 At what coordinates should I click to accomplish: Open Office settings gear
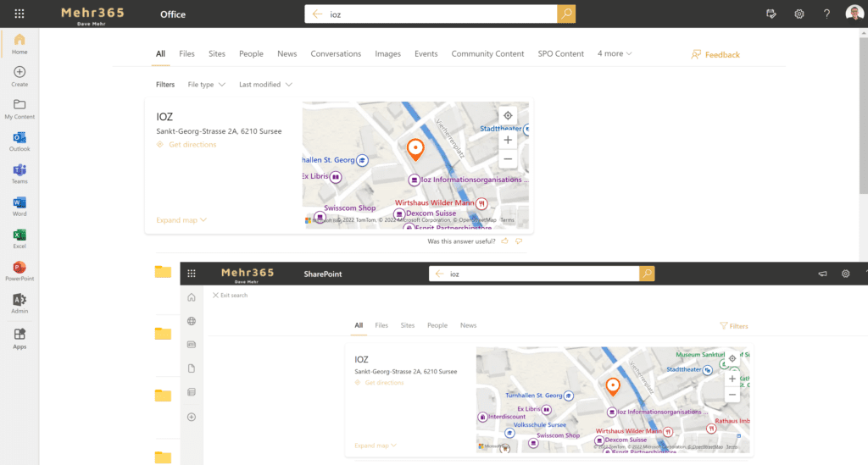coord(798,14)
